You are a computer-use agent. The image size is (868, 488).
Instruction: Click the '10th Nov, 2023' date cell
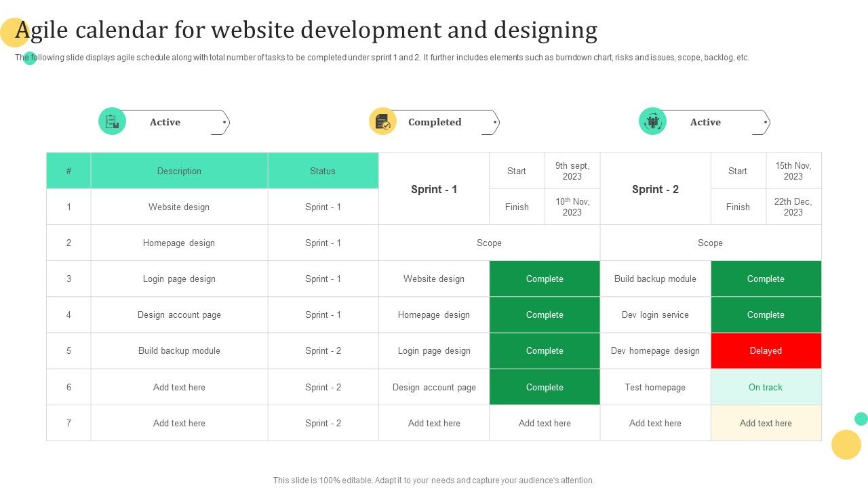click(572, 207)
